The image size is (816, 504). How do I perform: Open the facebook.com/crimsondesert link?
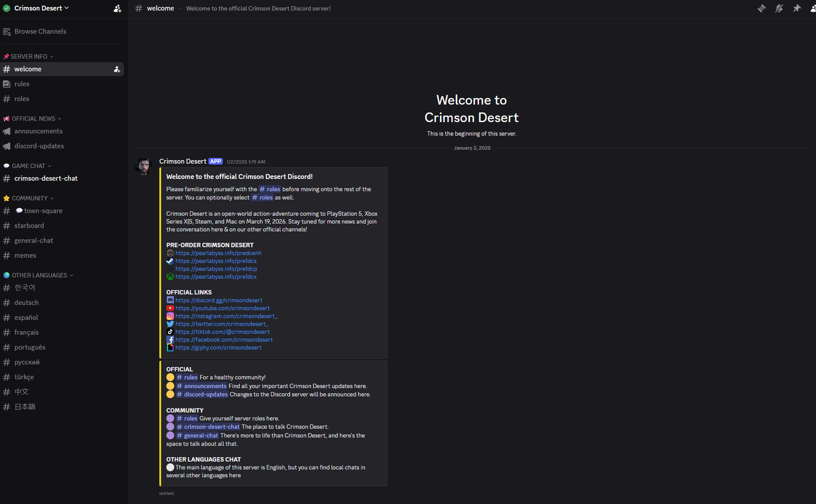click(224, 340)
